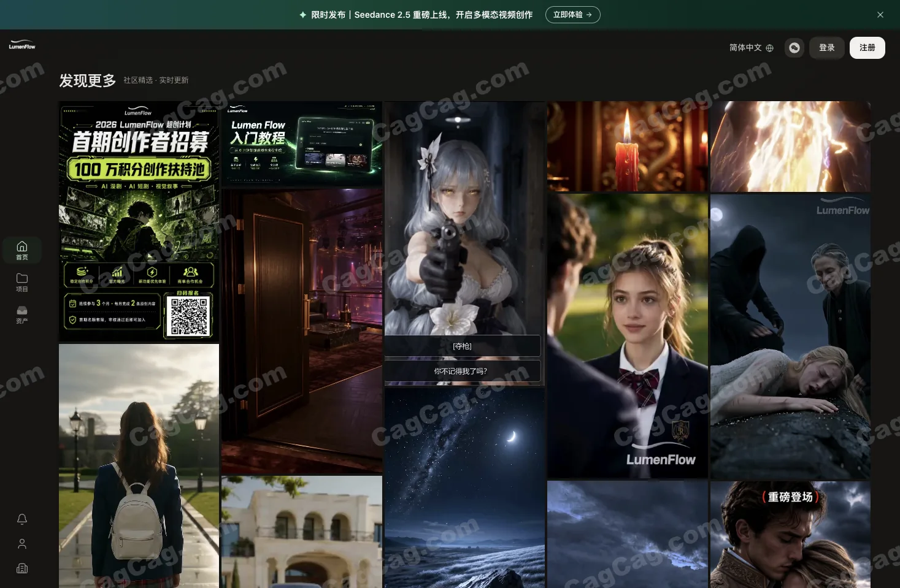The height and width of the screenshot is (588, 900).
Task: Click the 注册 button
Action: coord(867,48)
